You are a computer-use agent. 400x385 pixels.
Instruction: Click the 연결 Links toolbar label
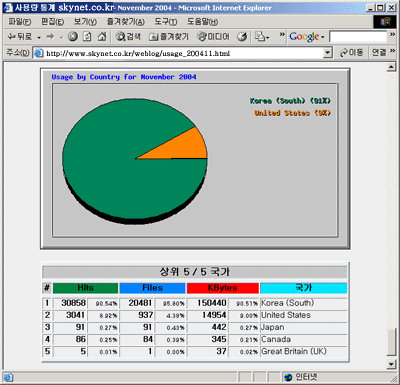[x=379, y=52]
